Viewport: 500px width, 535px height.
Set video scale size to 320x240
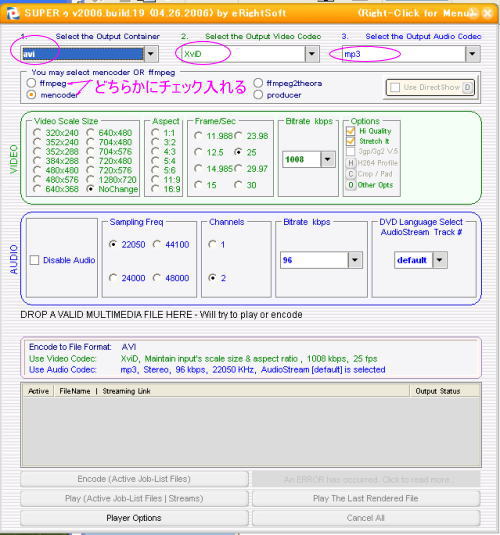coord(37,133)
